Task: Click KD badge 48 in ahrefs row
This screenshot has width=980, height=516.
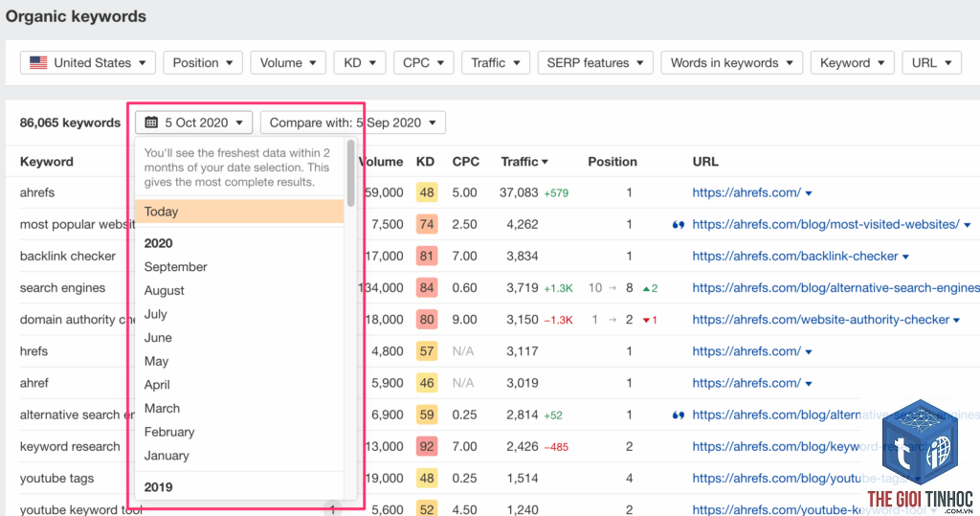Action: point(427,192)
